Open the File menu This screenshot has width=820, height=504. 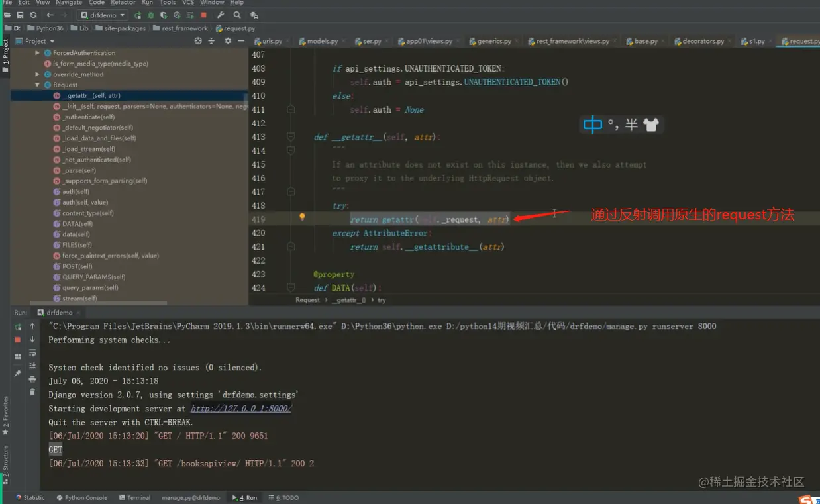click(7, 3)
